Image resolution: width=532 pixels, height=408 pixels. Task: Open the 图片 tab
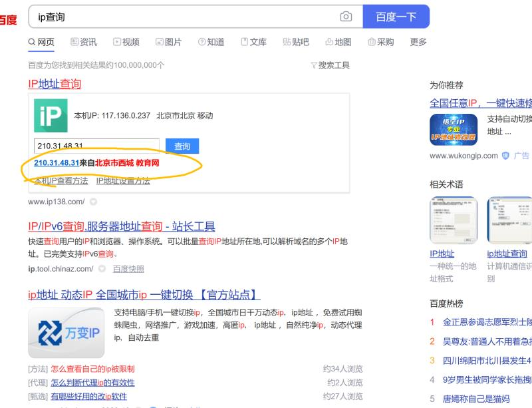click(x=169, y=42)
